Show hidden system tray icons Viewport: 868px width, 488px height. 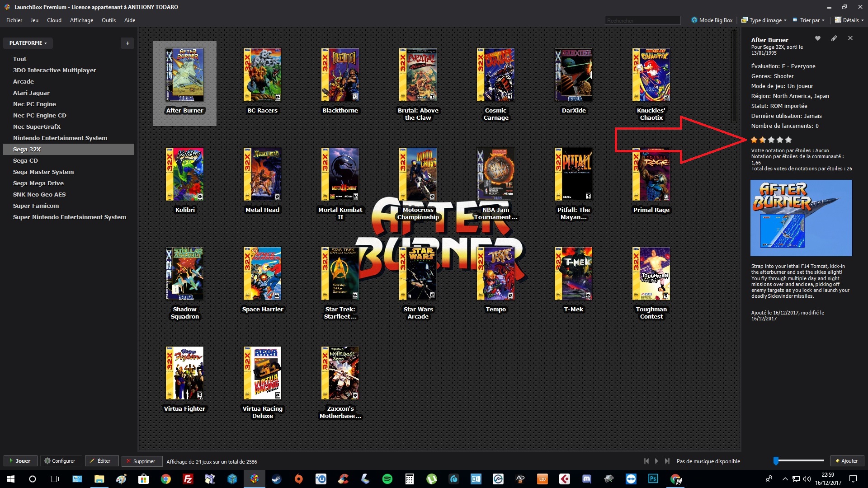tap(785, 479)
